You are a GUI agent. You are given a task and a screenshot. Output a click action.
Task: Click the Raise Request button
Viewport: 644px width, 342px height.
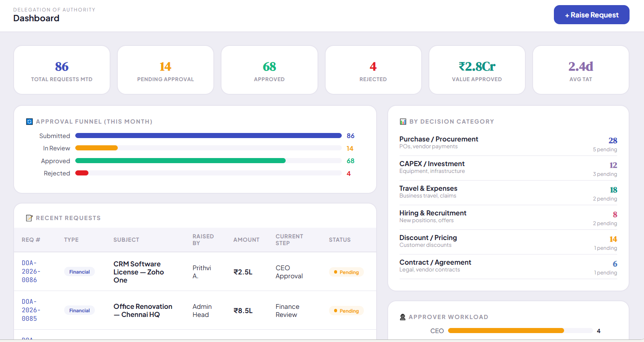tap(591, 15)
